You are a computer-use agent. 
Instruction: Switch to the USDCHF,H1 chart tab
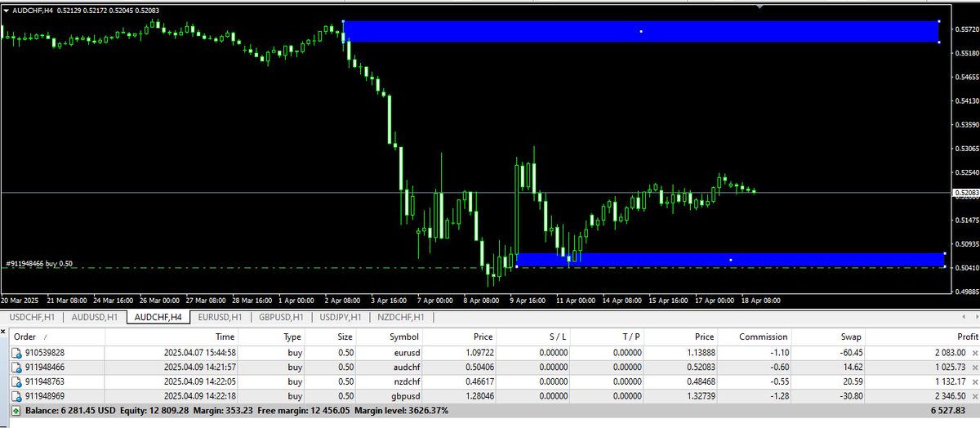[x=32, y=317]
